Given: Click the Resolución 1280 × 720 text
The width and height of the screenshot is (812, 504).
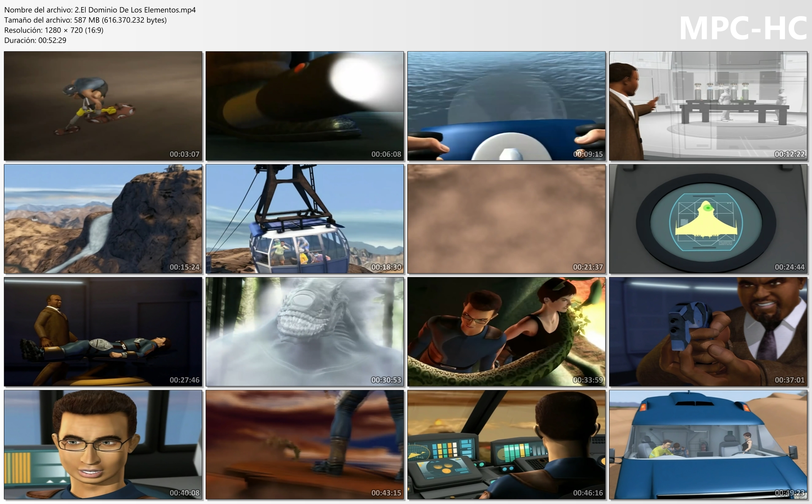Looking at the screenshot, I should point(54,30).
